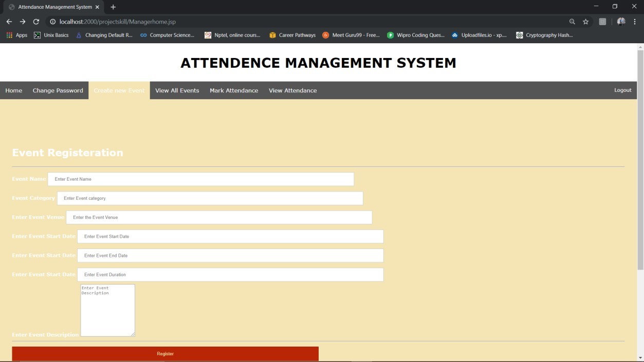Open the Cryptography Hash... bookmark

(544, 35)
